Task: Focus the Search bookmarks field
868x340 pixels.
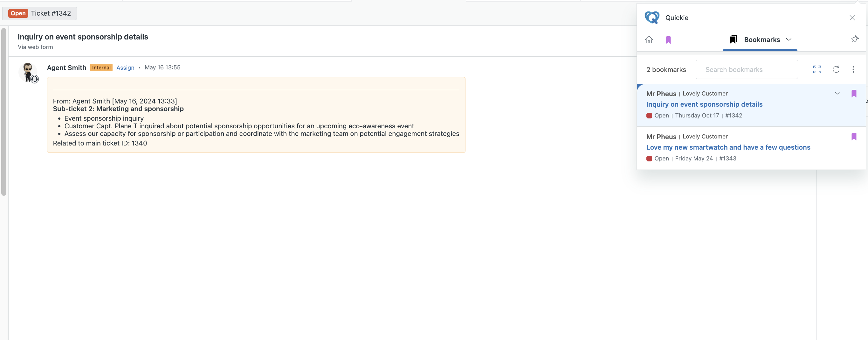Action: point(746,69)
